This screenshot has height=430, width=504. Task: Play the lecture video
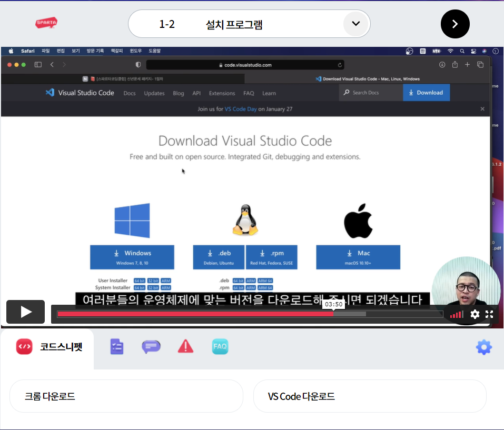point(26,312)
